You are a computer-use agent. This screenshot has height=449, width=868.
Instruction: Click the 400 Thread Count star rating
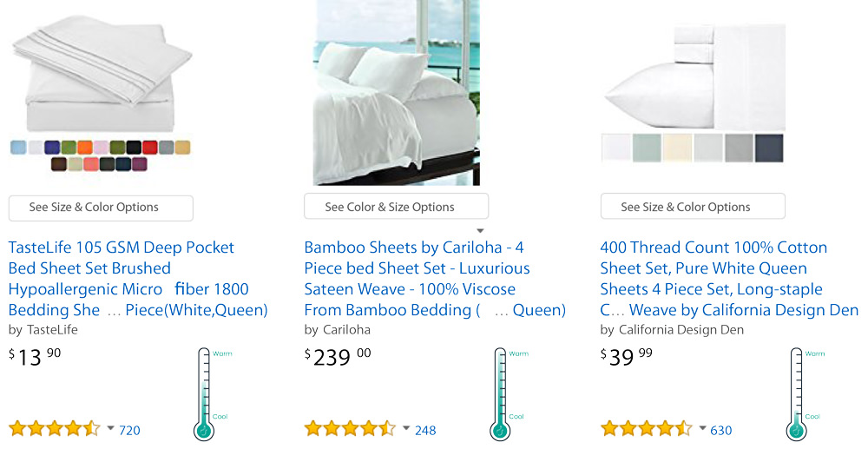647,429
